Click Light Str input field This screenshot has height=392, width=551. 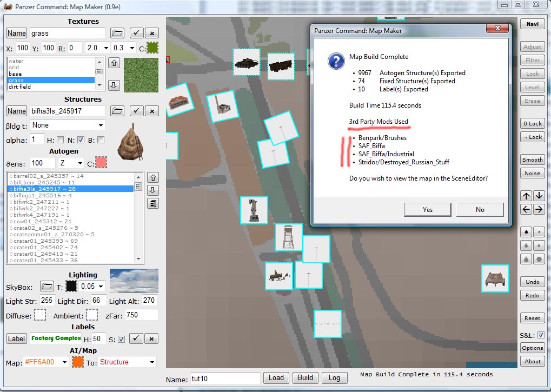pyautogui.click(x=47, y=301)
